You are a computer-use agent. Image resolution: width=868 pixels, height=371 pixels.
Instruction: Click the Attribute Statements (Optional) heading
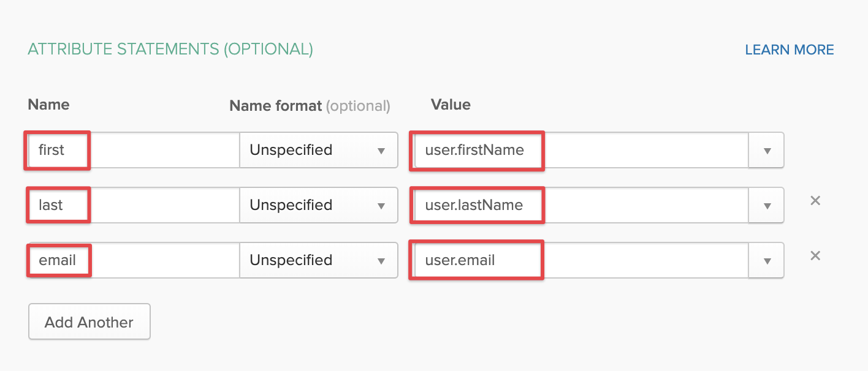pos(170,50)
